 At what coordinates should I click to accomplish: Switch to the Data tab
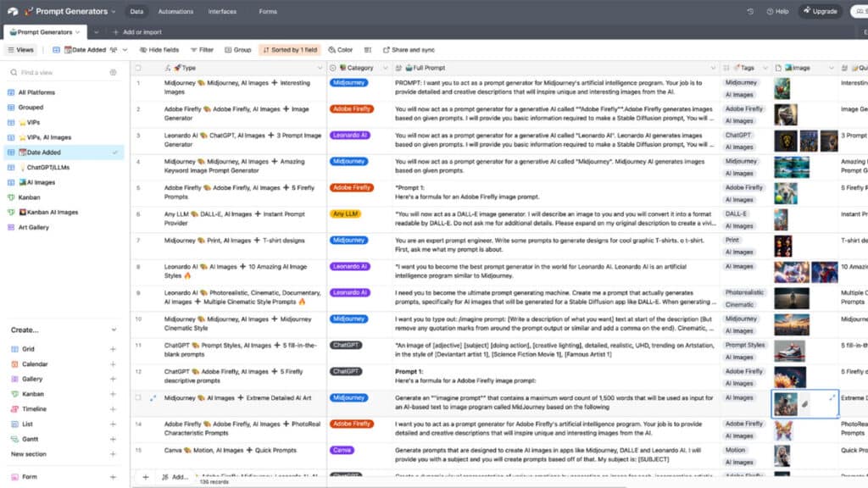pyautogui.click(x=136, y=12)
